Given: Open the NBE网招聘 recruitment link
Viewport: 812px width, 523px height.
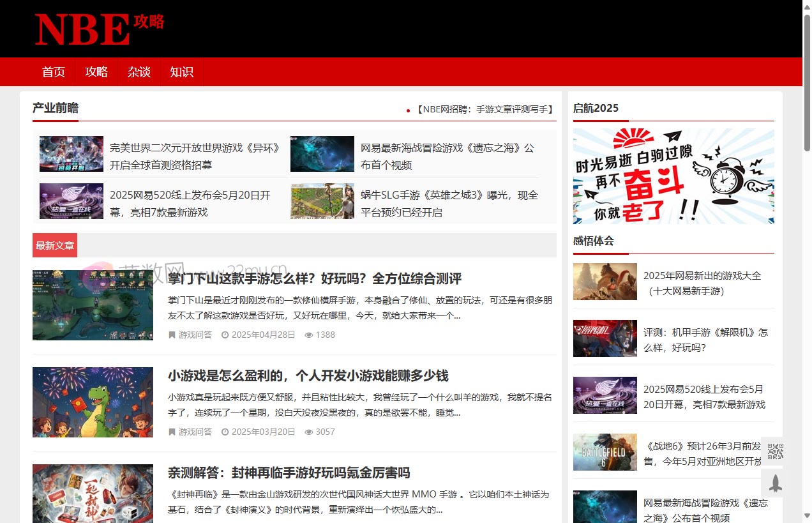Looking at the screenshot, I should (x=483, y=109).
